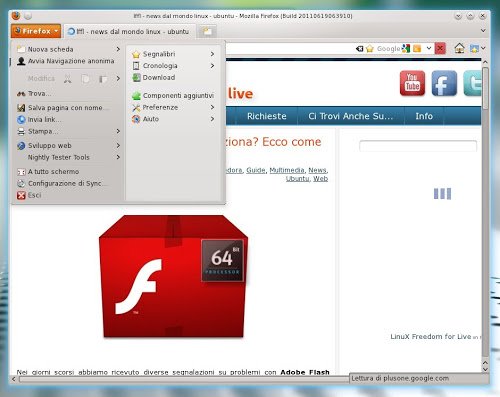The width and height of the screenshot is (500, 397).
Task: Focus the site search input field
Action: (418, 146)
